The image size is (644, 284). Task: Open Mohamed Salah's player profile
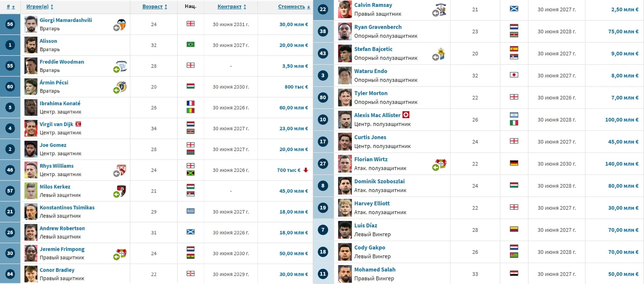375,269
